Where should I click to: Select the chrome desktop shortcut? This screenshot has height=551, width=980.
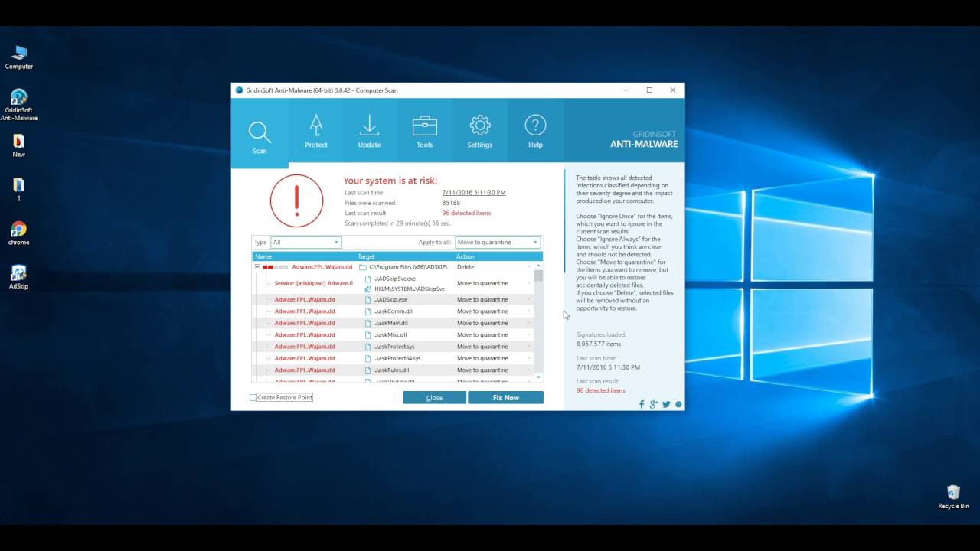pyautogui.click(x=19, y=233)
